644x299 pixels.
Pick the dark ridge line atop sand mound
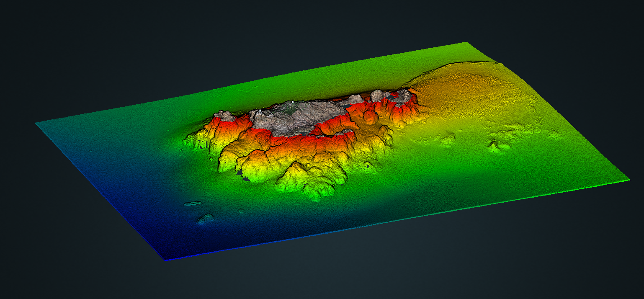(461, 63)
